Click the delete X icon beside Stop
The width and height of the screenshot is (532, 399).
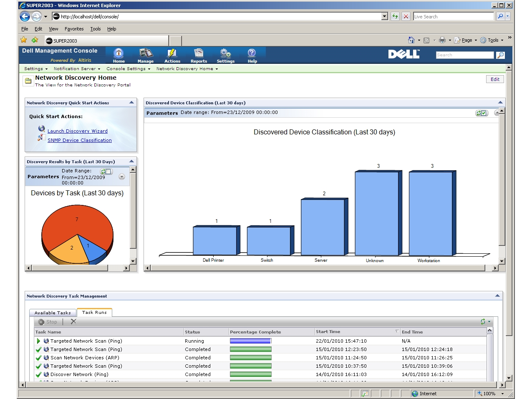73,322
